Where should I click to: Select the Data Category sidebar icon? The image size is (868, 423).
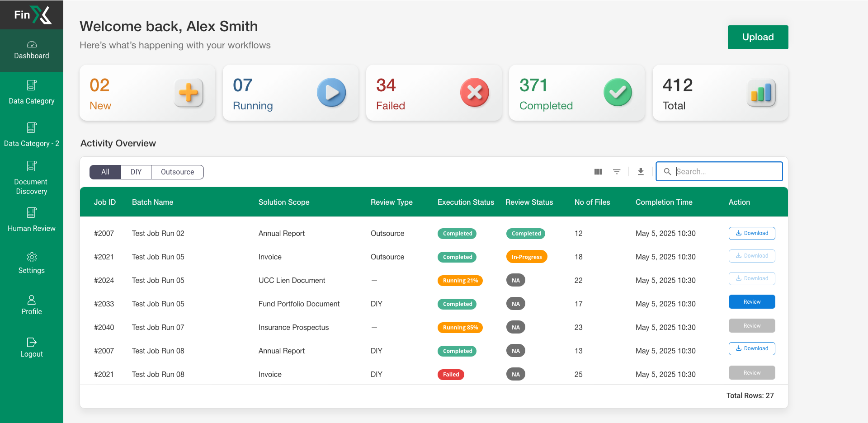coord(31,93)
